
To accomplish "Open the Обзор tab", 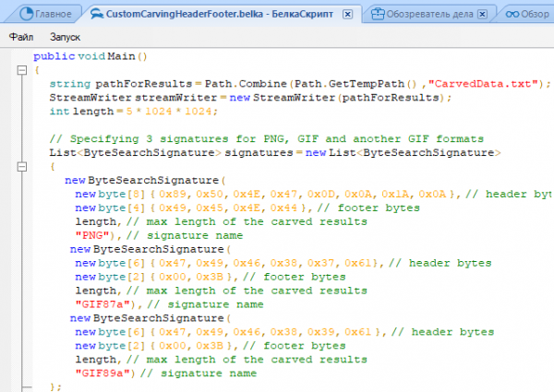I will click(x=537, y=15).
